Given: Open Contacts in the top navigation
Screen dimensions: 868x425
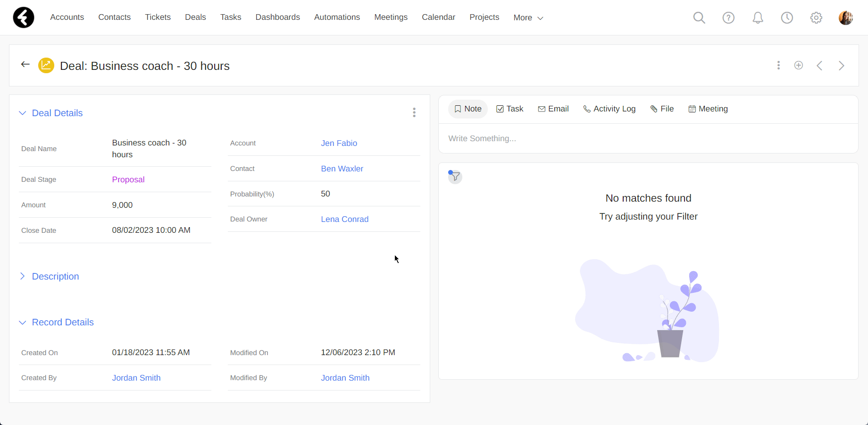Looking at the screenshot, I should [115, 17].
